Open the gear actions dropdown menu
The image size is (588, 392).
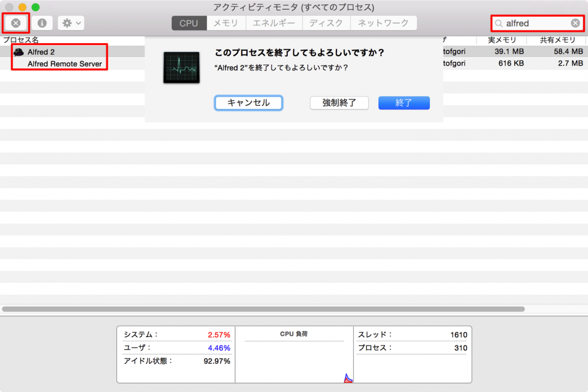pyautogui.click(x=71, y=23)
